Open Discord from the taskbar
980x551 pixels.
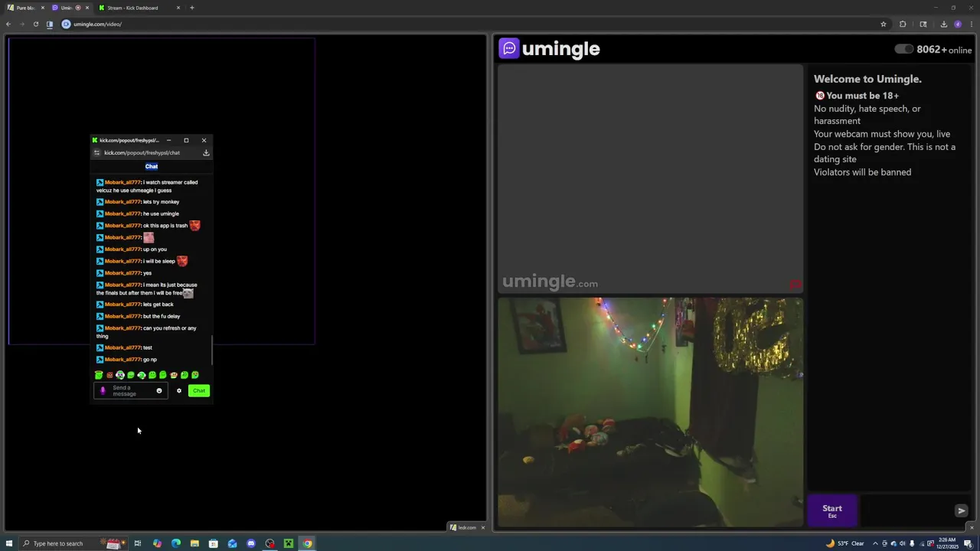tap(251, 544)
